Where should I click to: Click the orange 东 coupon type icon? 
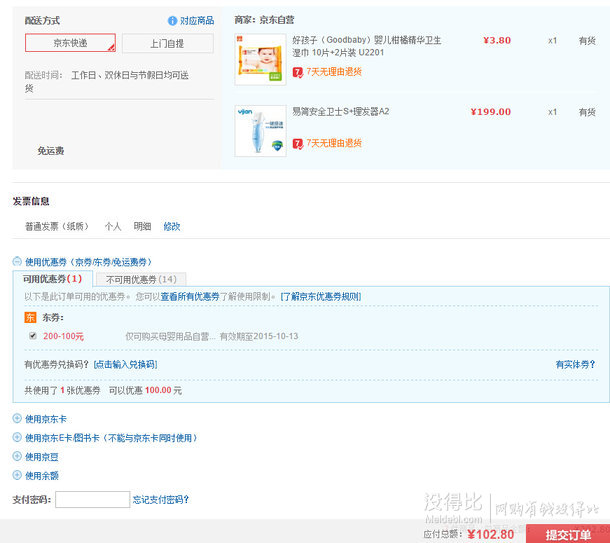point(30,317)
